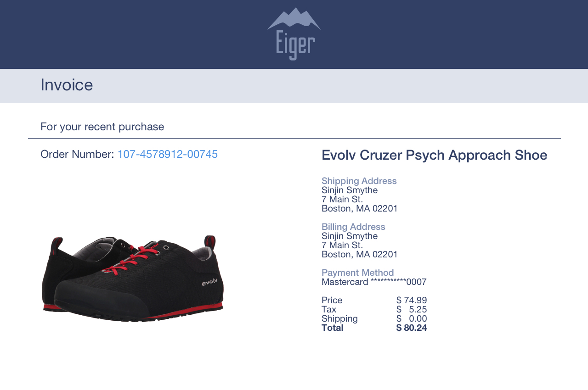
Task: Click the Mastercard ending 0007 text
Action: click(x=374, y=282)
